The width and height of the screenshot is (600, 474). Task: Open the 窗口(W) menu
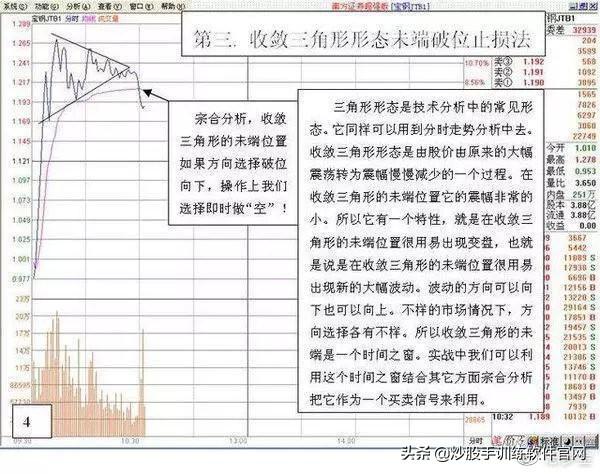(141, 6)
